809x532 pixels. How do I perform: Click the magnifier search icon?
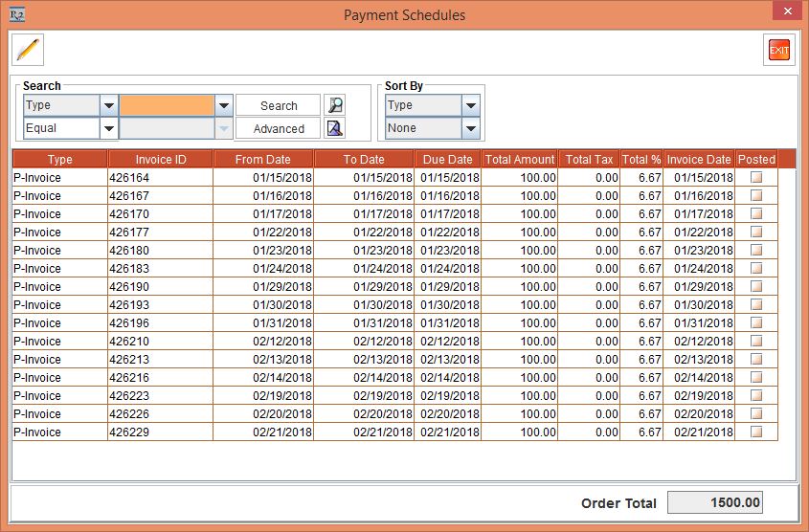click(334, 105)
